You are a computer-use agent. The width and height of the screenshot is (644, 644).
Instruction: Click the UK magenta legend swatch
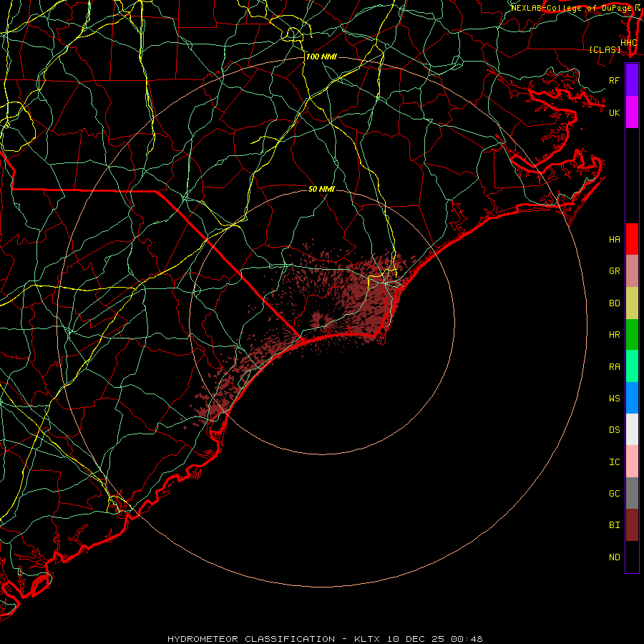(x=632, y=112)
